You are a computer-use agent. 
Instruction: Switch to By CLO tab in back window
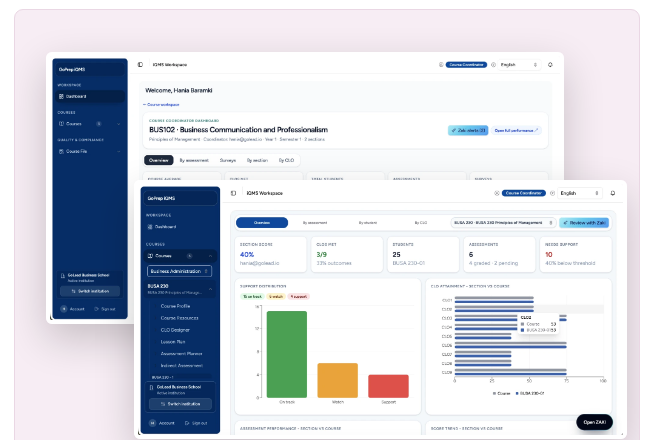click(x=286, y=160)
